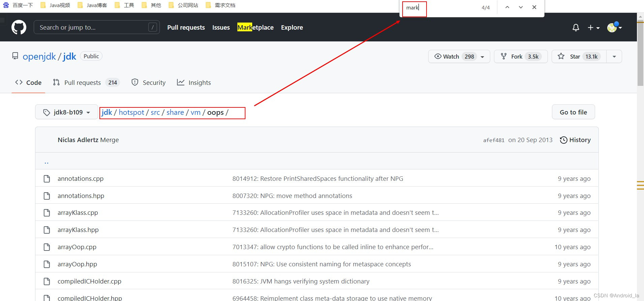Expand the Watch options dropdown arrow

482,57
